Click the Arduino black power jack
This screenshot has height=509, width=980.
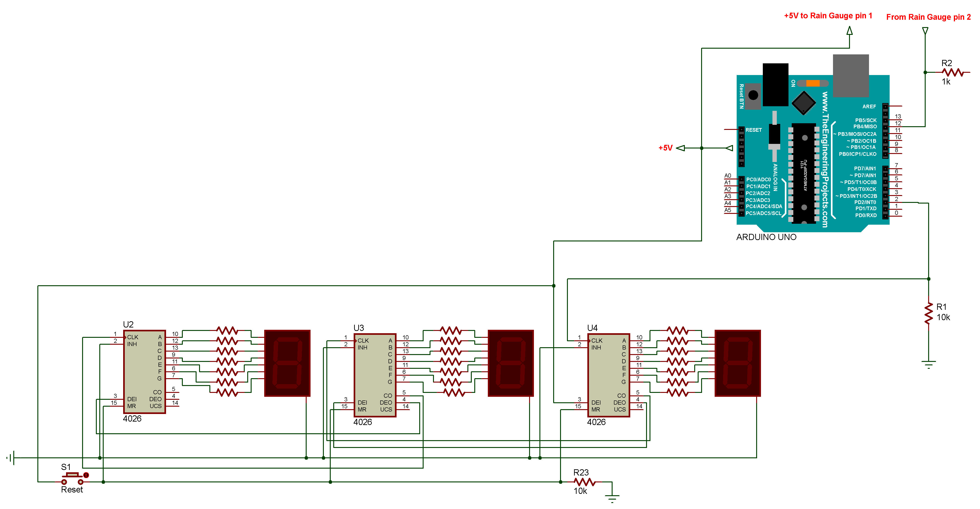click(775, 84)
